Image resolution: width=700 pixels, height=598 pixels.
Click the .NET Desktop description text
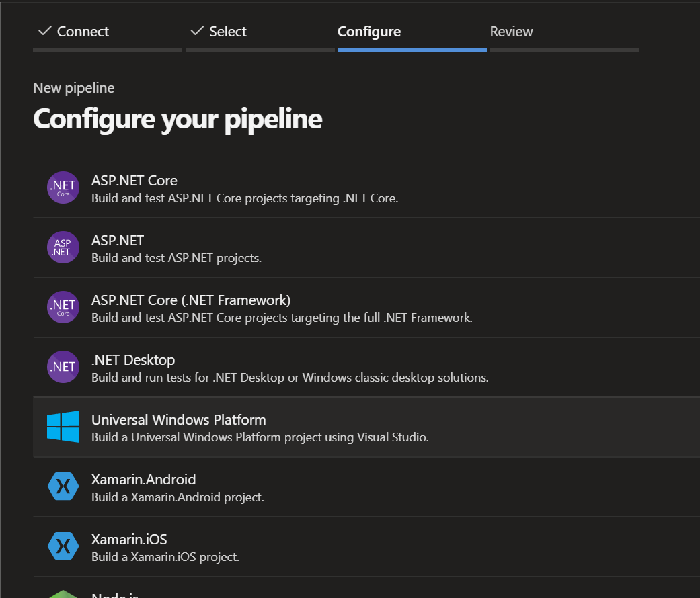pos(290,378)
